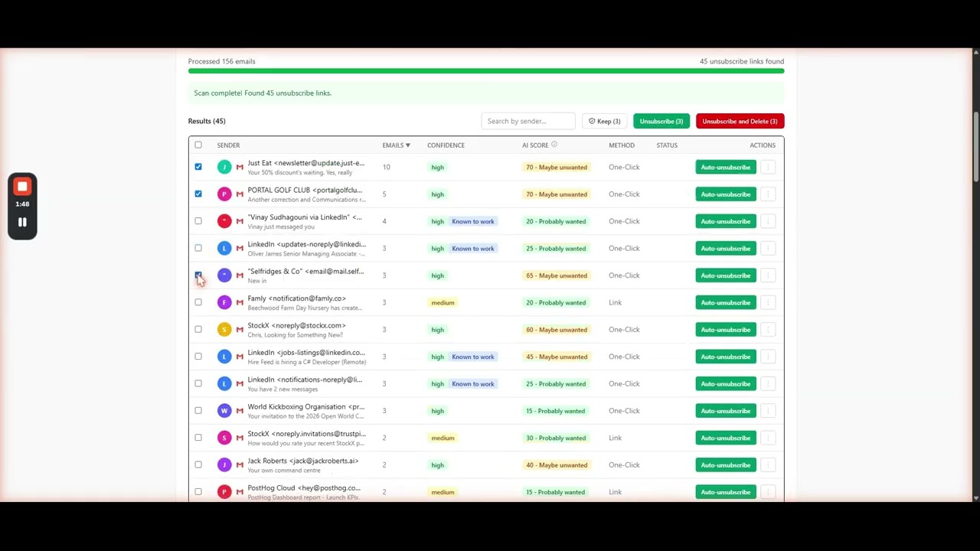
Task: Sort by the Emails column header
Action: click(x=396, y=145)
